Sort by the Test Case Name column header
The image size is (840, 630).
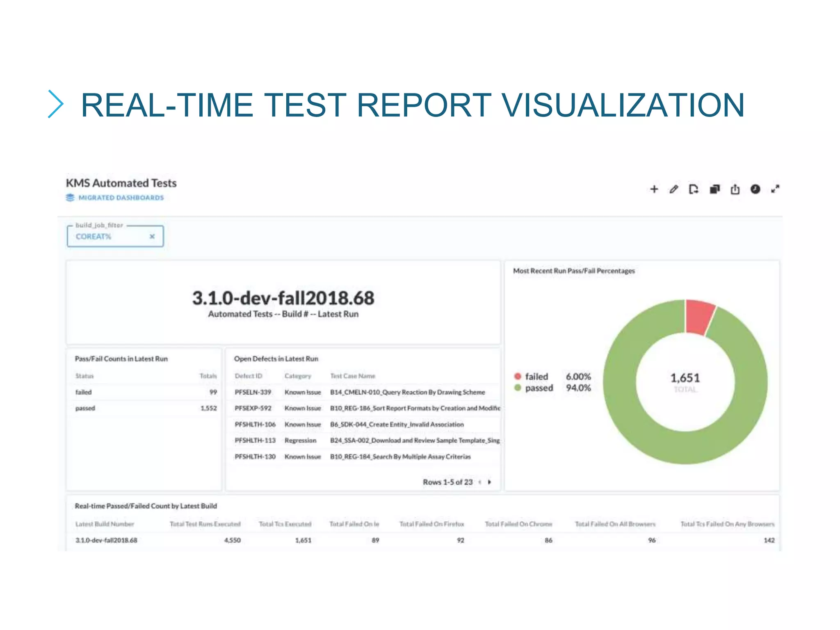(353, 376)
